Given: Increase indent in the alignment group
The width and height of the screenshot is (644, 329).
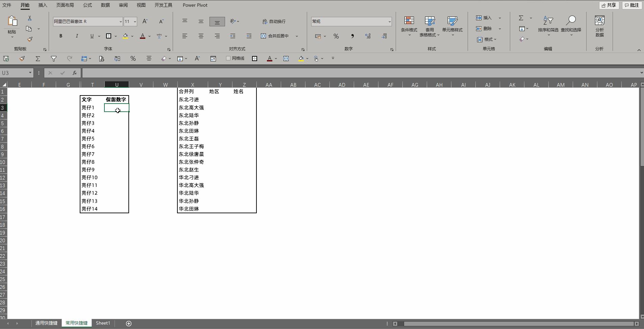Looking at the screenshot, I should [249, 36].
